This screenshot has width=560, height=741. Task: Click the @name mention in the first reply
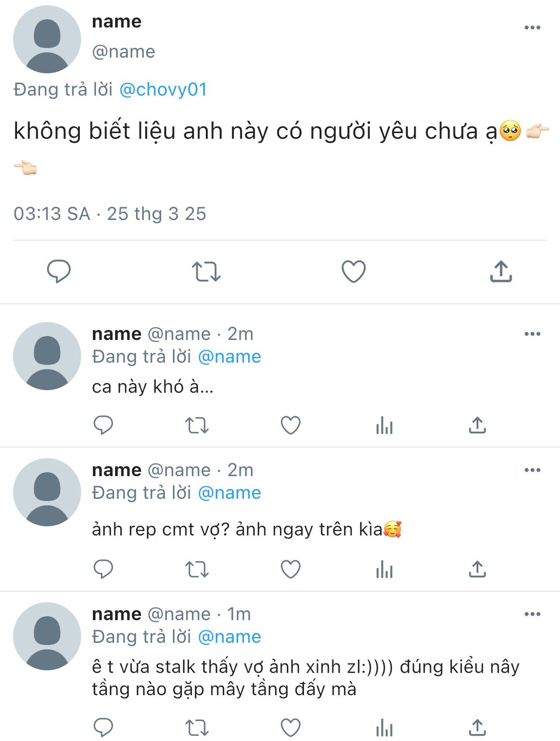point(229,357)
